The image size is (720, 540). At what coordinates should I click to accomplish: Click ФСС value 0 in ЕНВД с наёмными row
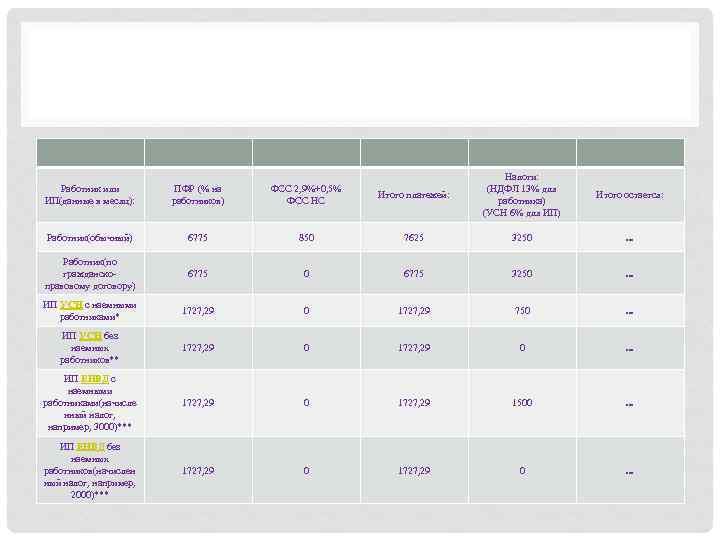click(306, 403)
